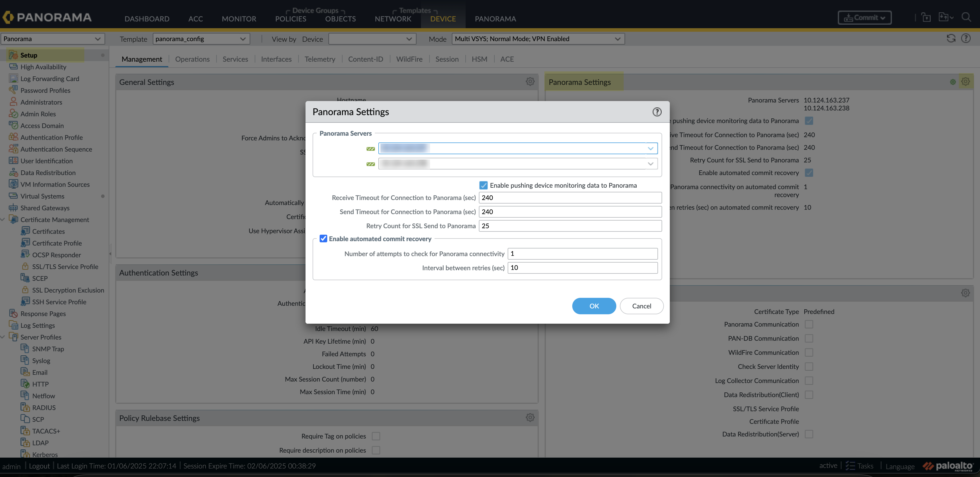Click Interval between retries field
This screenshot has height=477, width=980.
[x=582, y=268]
